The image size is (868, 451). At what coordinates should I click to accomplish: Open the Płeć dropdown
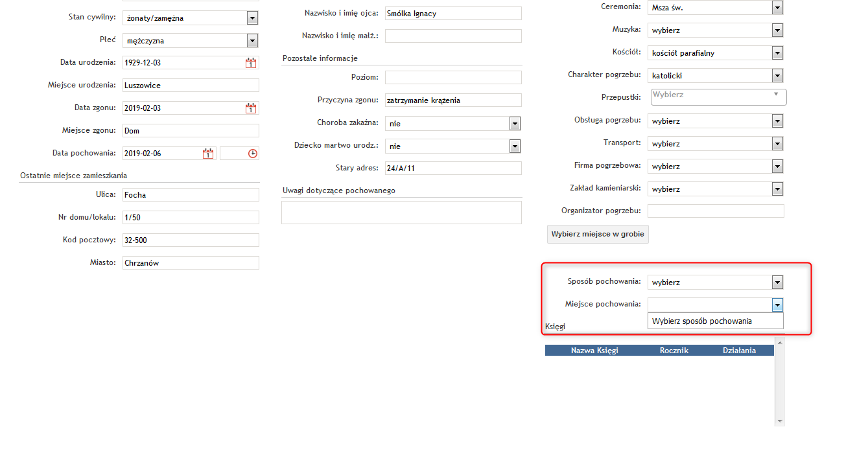(x=252, y=41)
